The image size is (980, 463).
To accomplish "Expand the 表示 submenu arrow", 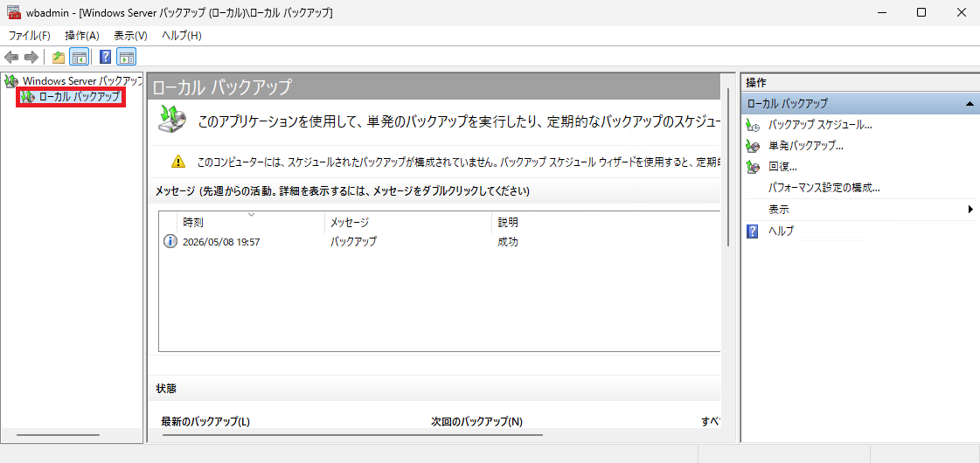I will tap(970, 210).
